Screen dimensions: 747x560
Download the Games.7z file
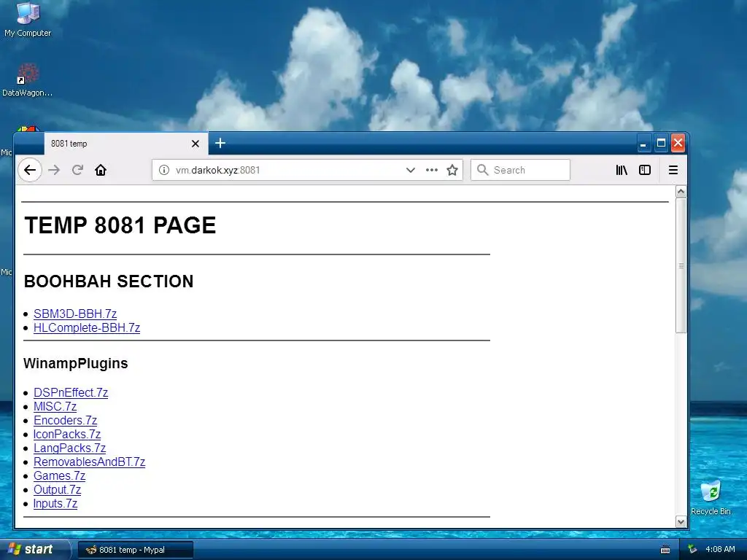tap(60, 475)
